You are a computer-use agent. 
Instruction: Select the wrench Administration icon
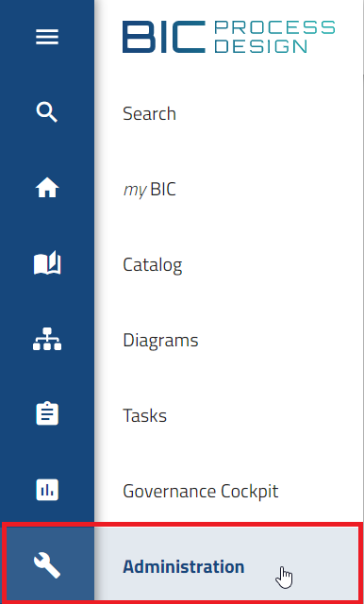(47, 565)
